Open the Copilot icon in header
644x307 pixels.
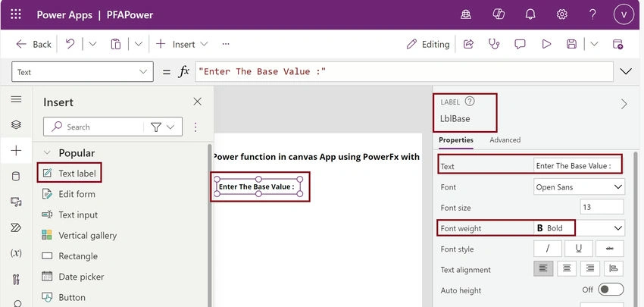499,15
